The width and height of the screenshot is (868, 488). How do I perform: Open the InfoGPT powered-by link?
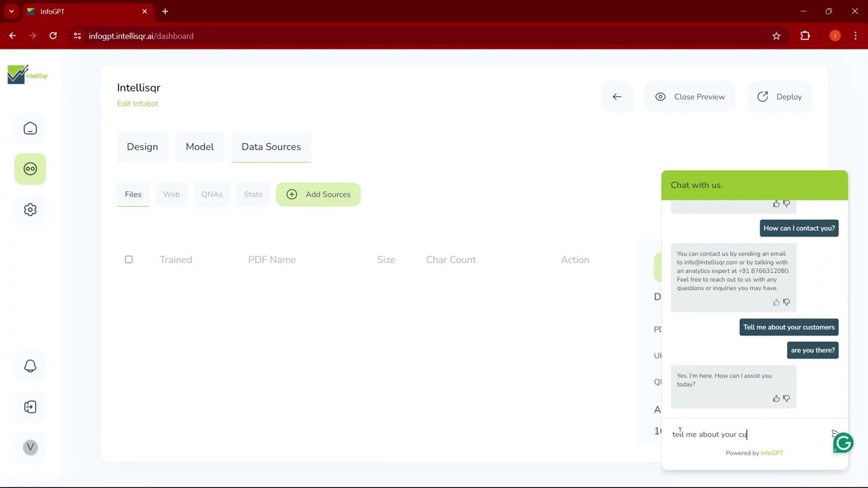coord(772,453)
